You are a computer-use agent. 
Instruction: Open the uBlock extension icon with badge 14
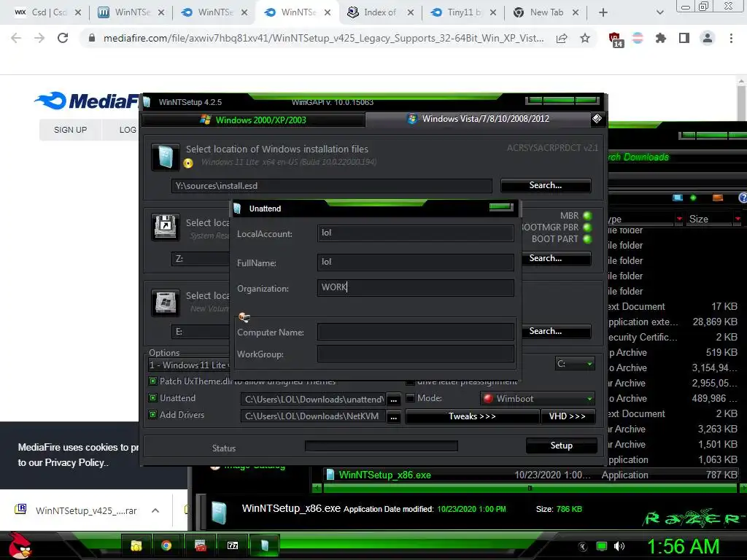[x=616, y=39]
